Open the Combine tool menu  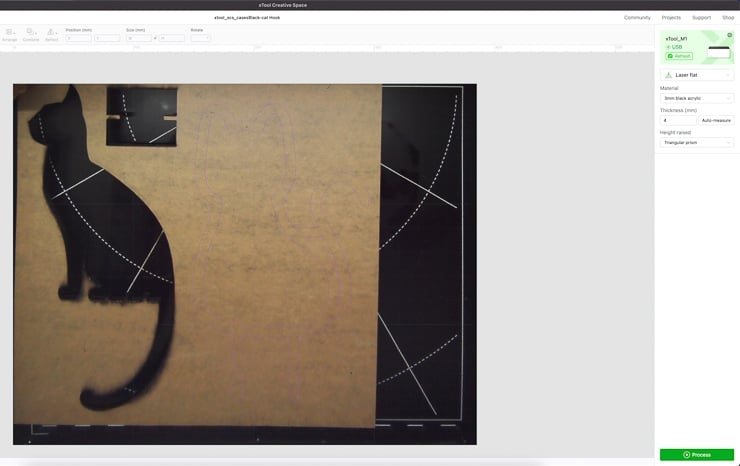(31, 34)
